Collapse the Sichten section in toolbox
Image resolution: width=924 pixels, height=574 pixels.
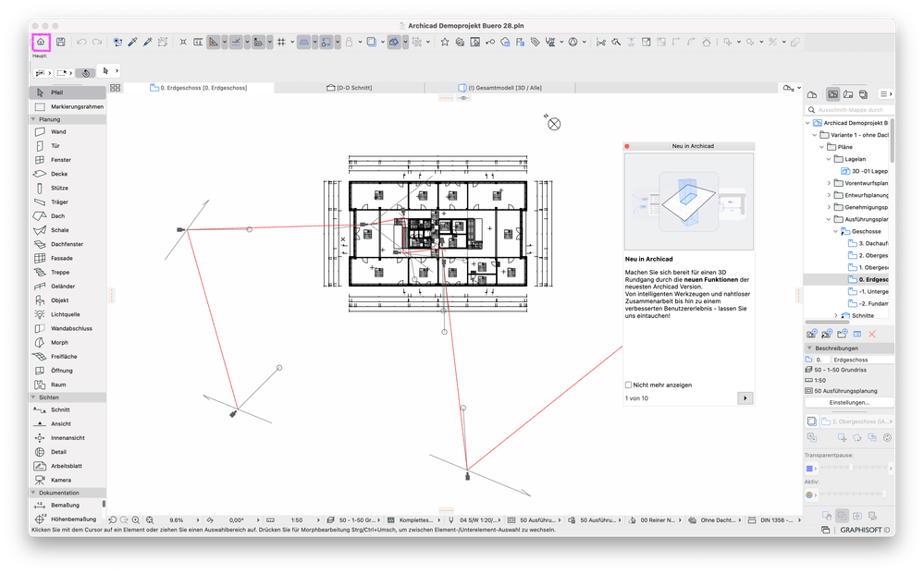tap(33, 397)
